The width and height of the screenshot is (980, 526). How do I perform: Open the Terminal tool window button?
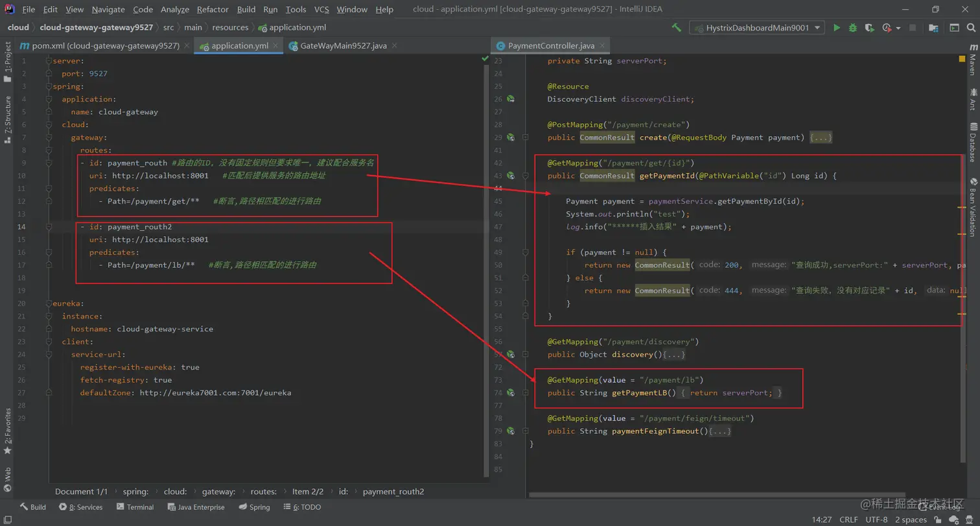point(135,507)
